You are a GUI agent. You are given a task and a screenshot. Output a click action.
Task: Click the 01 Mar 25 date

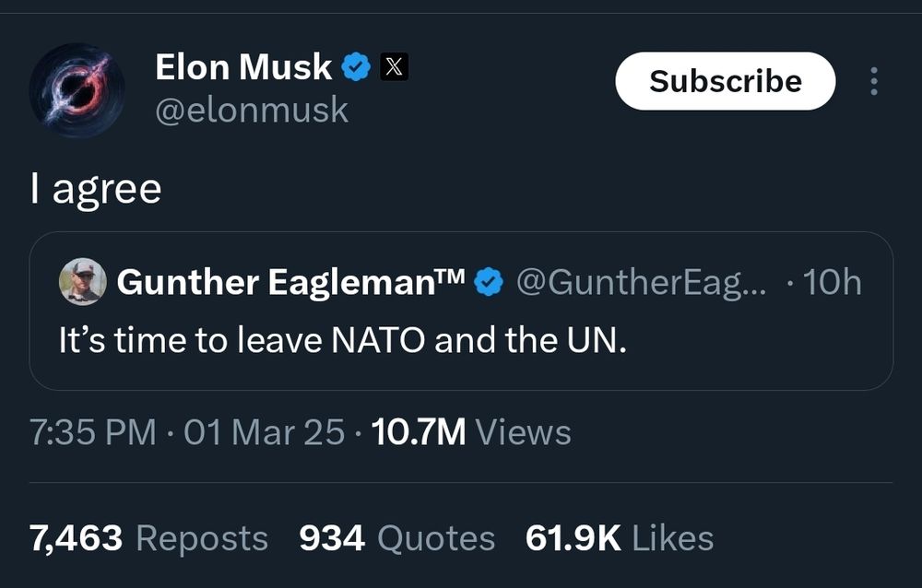click(x=265, y=431)
